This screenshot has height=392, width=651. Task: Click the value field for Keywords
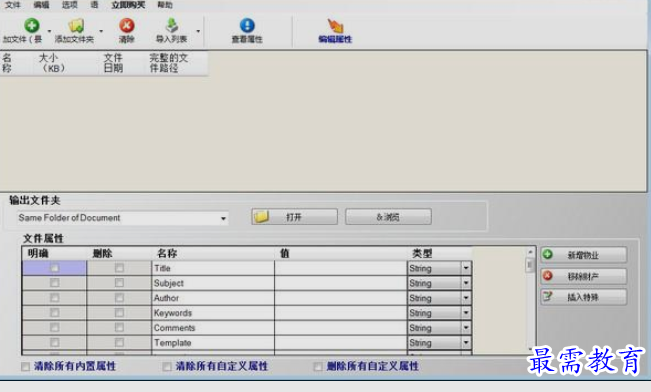coord(340,313)
